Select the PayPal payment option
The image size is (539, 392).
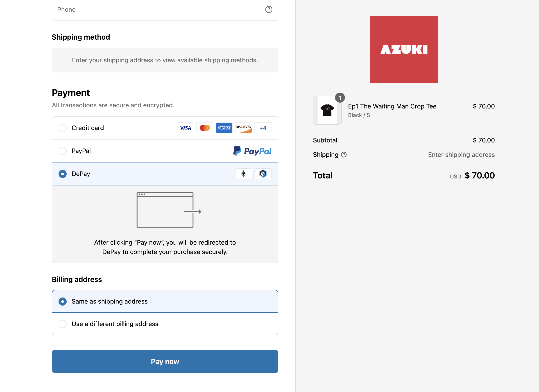(x=165, y=151)
